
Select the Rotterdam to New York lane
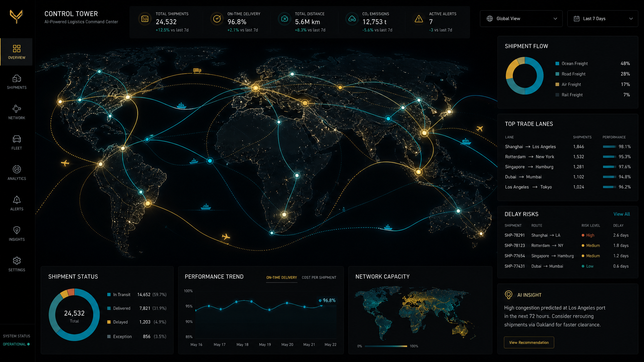[x=568, y=157]
